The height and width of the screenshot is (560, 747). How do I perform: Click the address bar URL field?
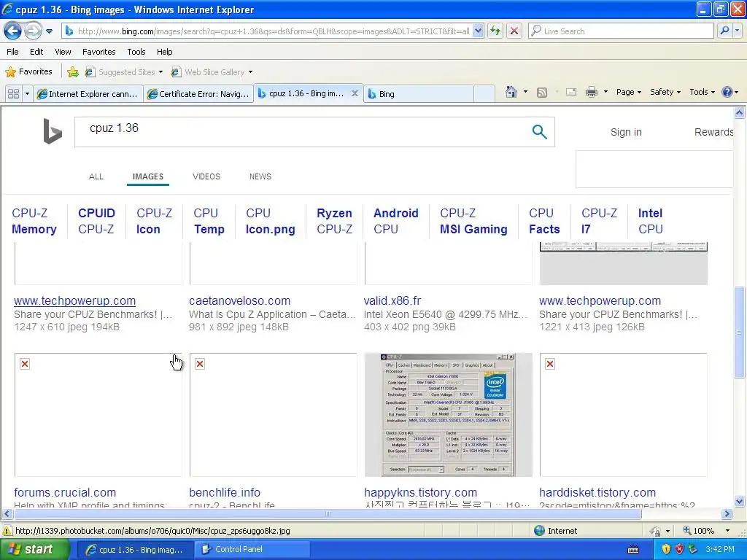point(273,31)
